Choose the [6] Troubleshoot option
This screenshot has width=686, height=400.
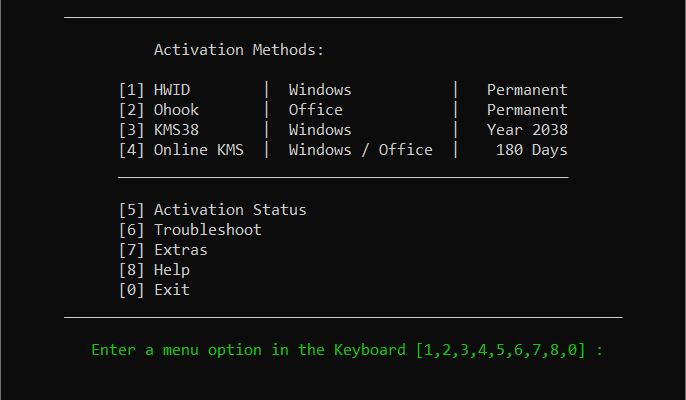(190, 230)
